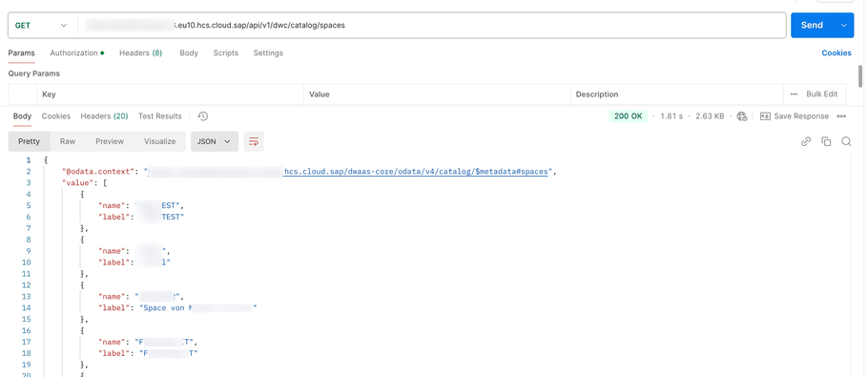This screenshot has height=377, width=868.
Task: Open the request Settings tab
Action: click(268, 53)
